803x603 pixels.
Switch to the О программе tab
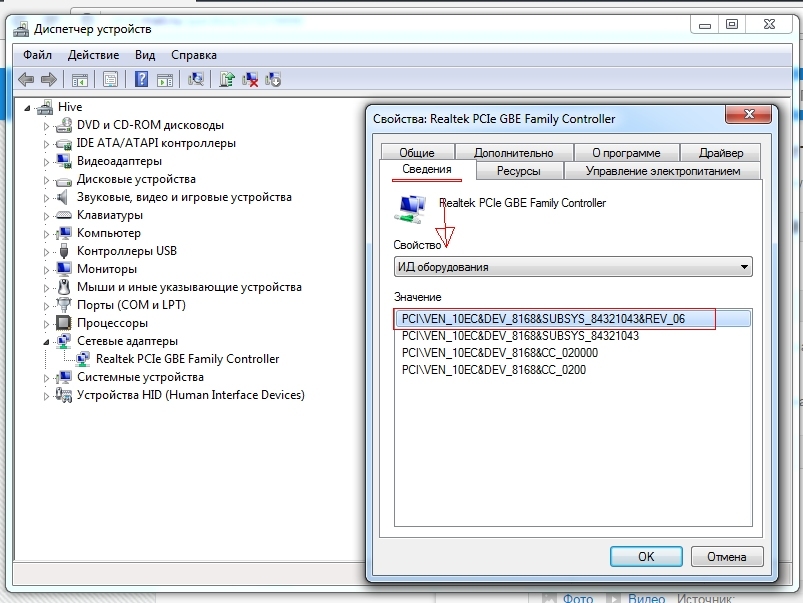(626, 153)
